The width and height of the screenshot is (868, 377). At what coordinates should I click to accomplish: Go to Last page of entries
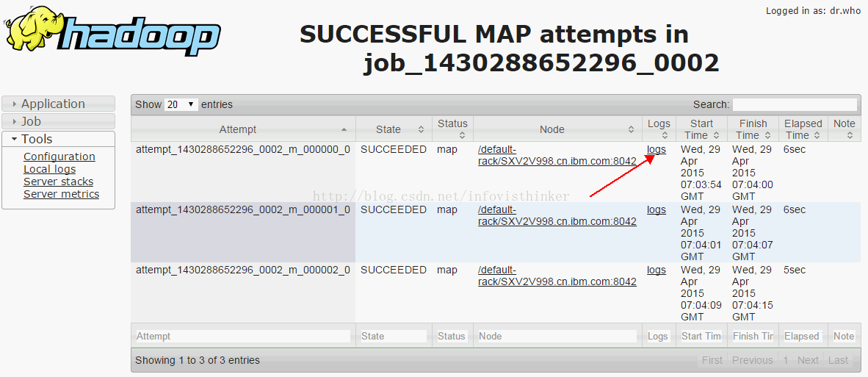pyautogui.click(x=838, y=360)
